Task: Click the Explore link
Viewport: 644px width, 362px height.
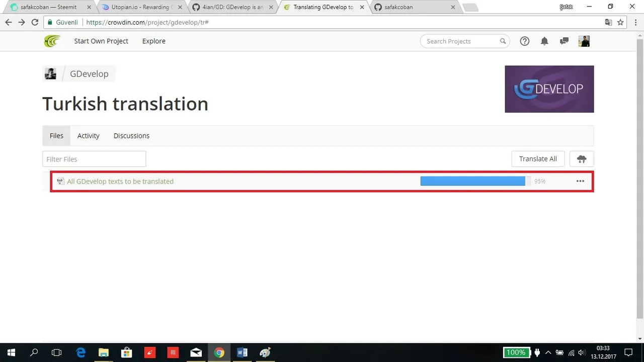Action: point(154,41)
